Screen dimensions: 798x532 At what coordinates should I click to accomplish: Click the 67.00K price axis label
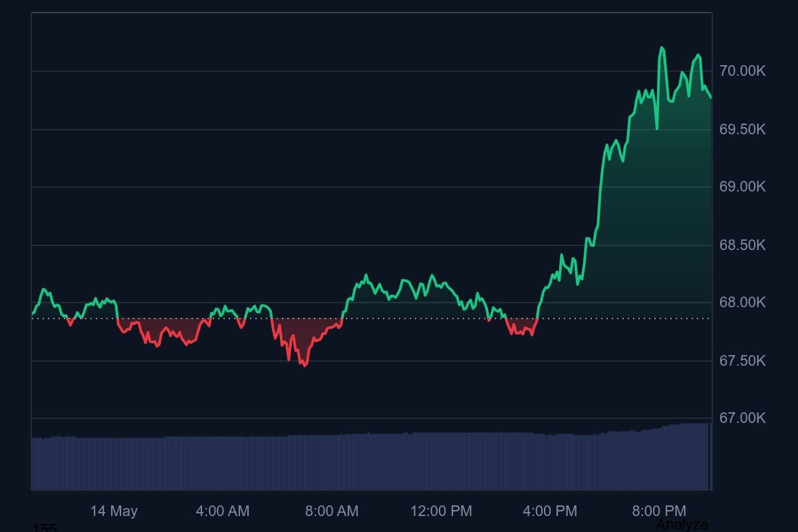tap(743, 418)
